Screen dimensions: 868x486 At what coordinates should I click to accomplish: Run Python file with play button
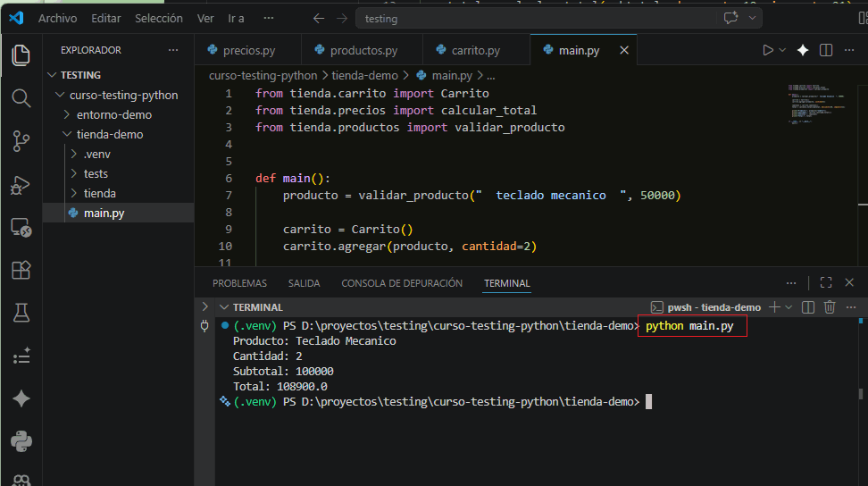pos(768,50)
